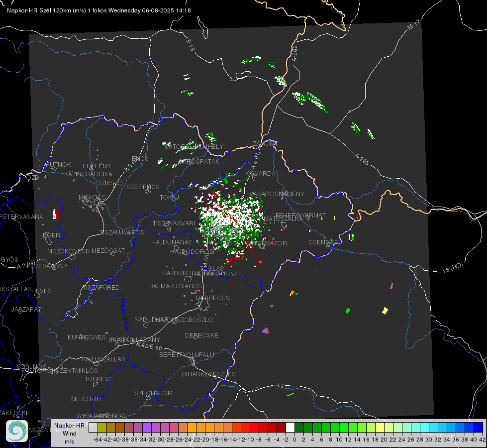Click the MISKOLC city label

(x=92, y=198)
